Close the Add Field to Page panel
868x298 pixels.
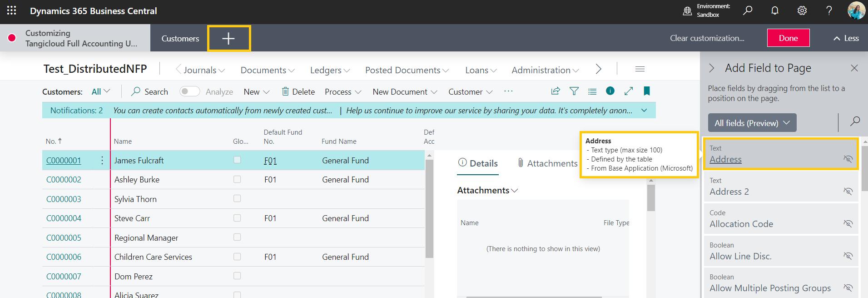pos(854,68)
